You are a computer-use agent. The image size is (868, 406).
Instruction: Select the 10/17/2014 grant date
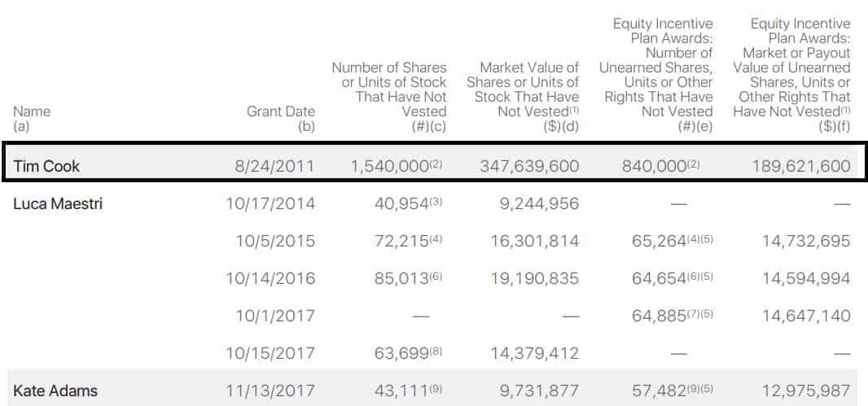click(x=270, y=203)
